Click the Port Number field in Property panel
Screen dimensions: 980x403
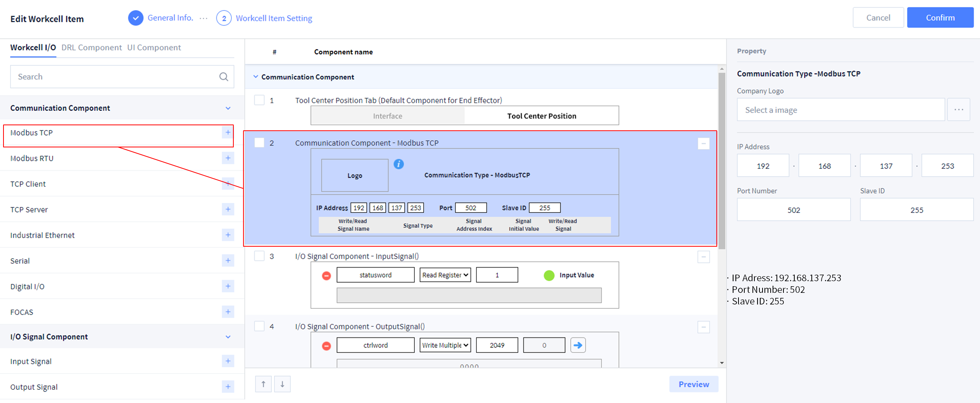794,210
